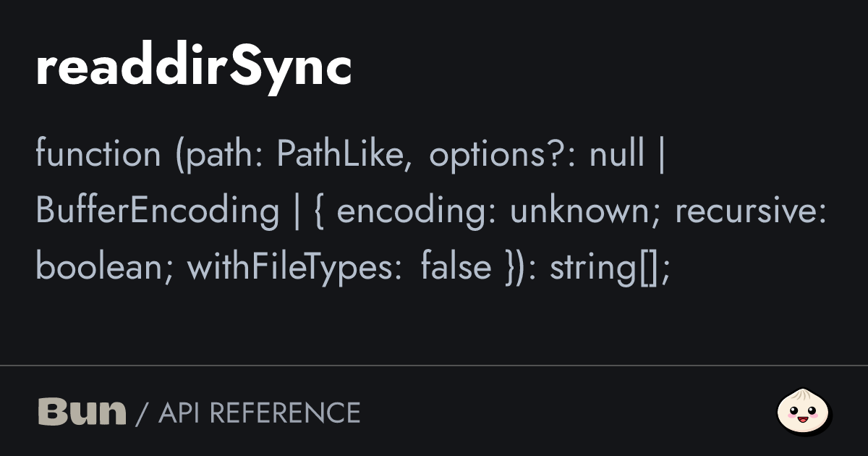This screenshot has width=868, height=456.
Task: Select the 'encoding:' property name
Action: click(x=415, y=211)
